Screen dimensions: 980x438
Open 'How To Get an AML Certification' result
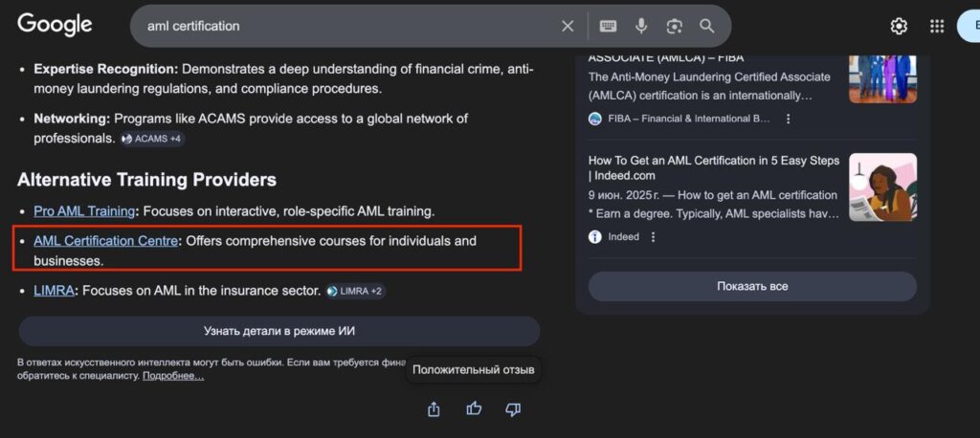click(x=714, y=168)
